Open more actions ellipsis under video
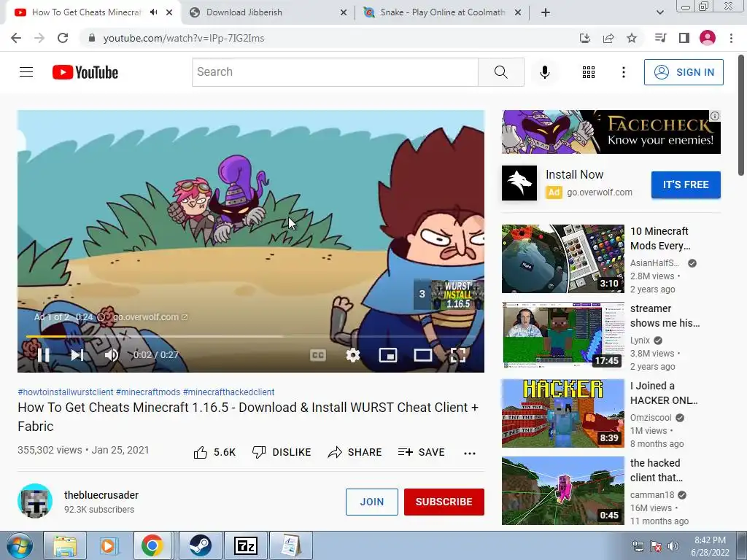The width and height of the screenshot is (747, 560). coord(470,453)
